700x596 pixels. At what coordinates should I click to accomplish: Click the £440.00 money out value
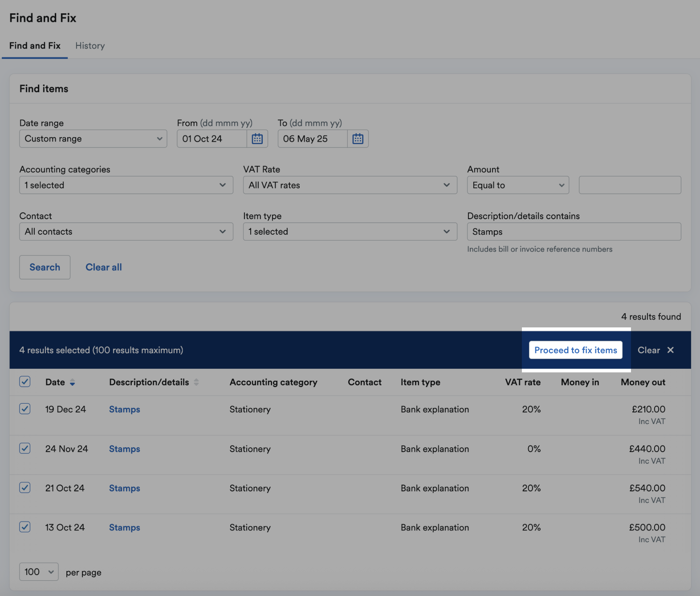coord(647,449)
